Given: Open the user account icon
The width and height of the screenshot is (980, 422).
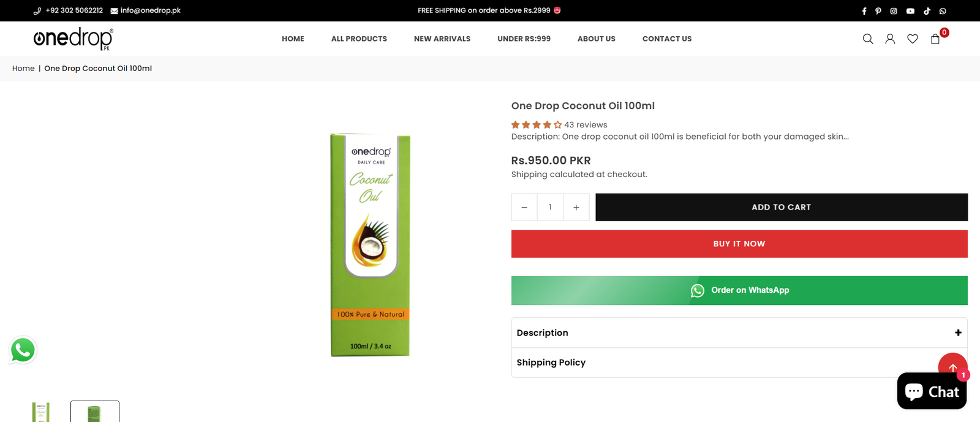Looking at the screenshot, I should click(x=890, y=39).
